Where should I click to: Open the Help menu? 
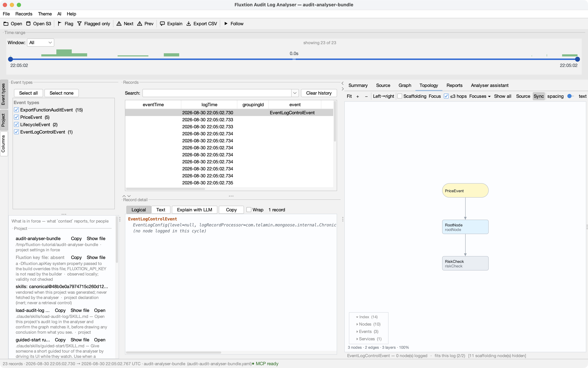[x=71, y=14]
